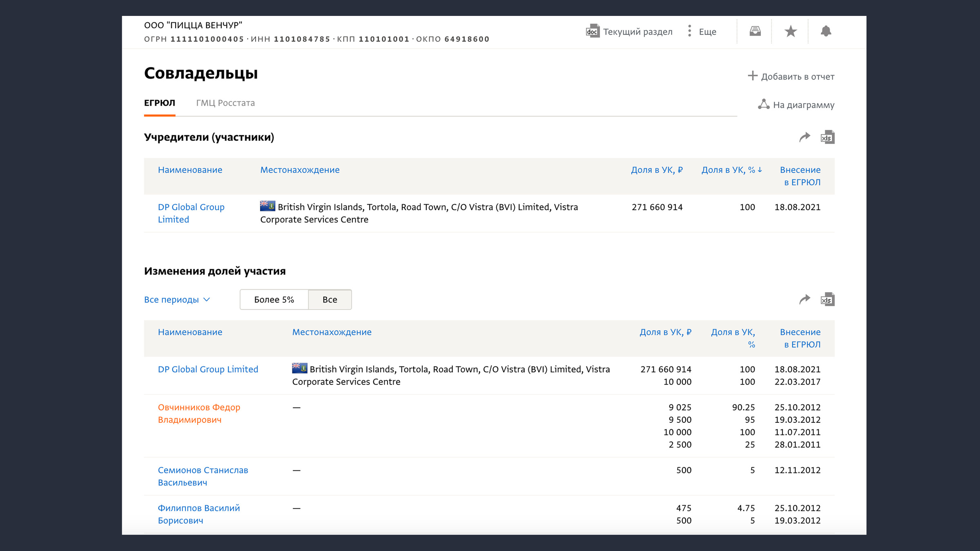Click ОКПО number 64918600
Viewport: 980px width, 551px height.
tap(467, 39)
